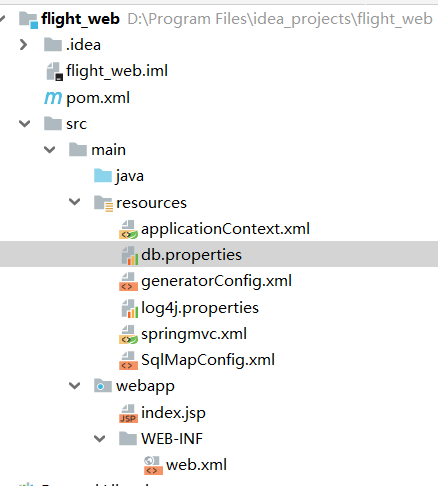Screen dimensions: 438x486
Task: Select pom.xml file name
Action: point(98,98)
